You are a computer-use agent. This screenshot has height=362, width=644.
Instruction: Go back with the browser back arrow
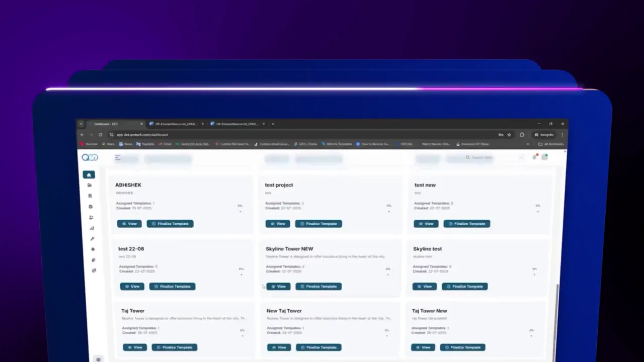[83, 135]
